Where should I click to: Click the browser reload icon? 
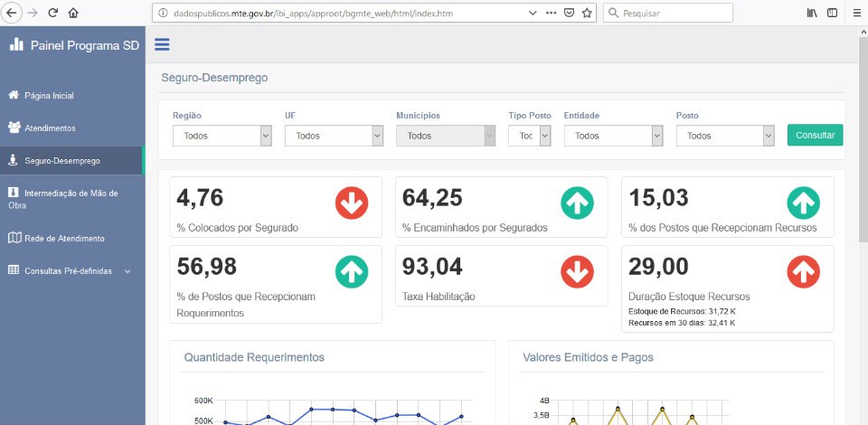tap(53, 13)
